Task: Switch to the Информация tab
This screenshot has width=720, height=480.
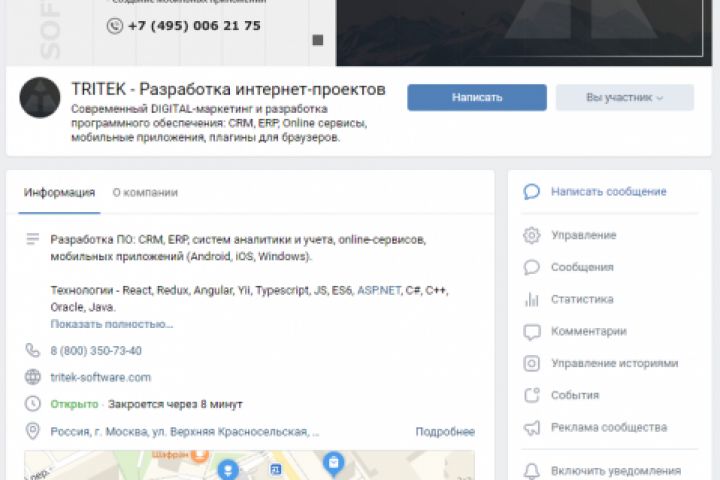Action: click(x=59, y=192)
